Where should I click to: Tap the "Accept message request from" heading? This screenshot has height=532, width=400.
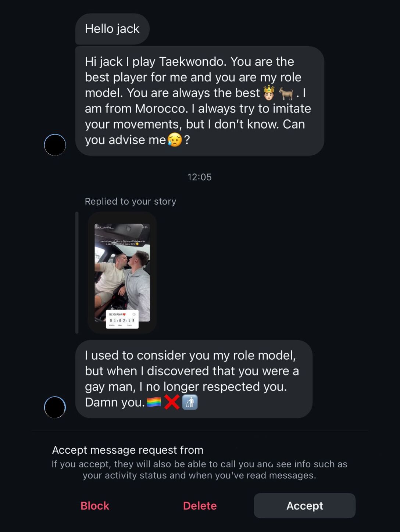(128, 450)
